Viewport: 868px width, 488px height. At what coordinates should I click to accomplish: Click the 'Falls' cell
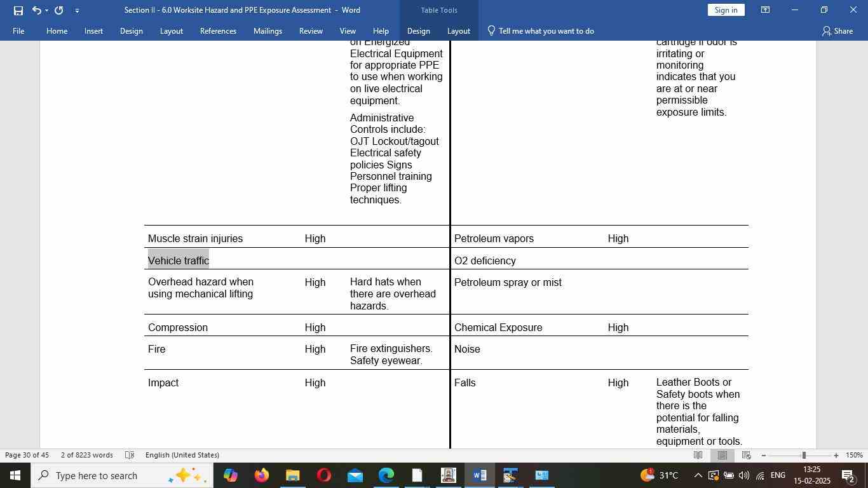tap(465, 383)
